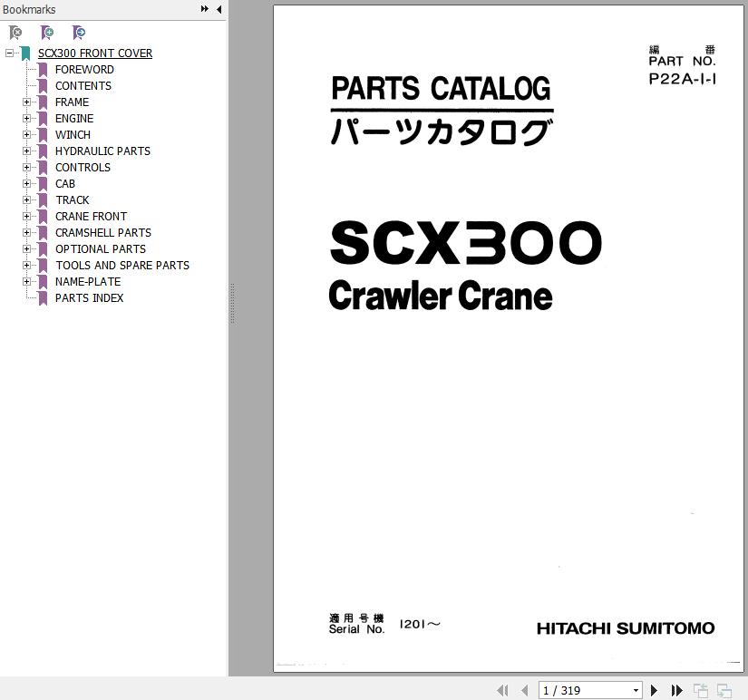
Task: Jump to the last page
Action: [676, 690]
